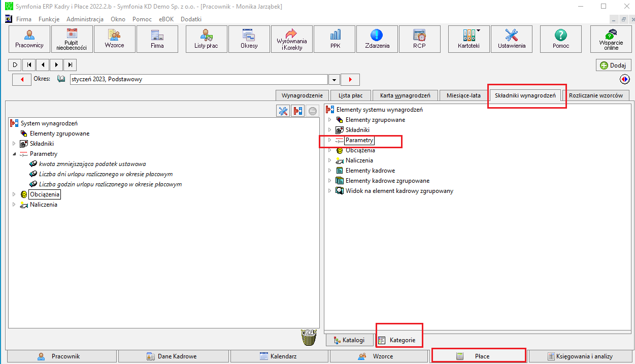Expand Widok na element kadrowy zgrupowany
635x364 pixels.
[x=329, y=191]
